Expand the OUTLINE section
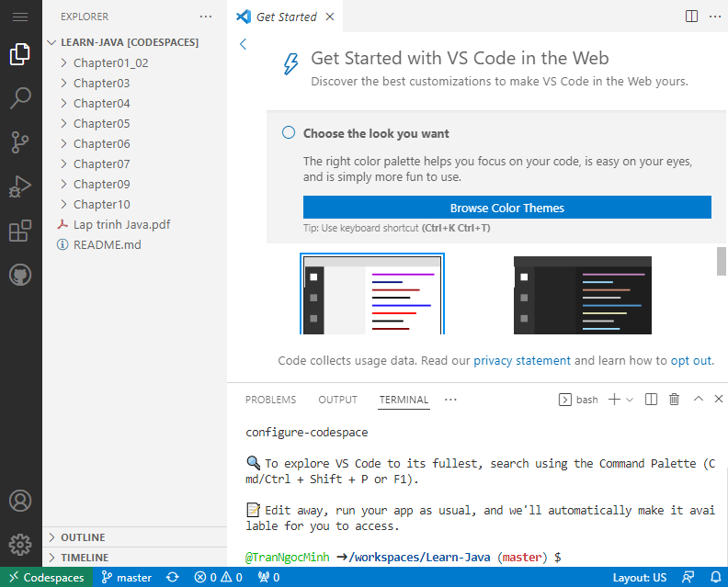The height and width of the screenshot is (587, 728). click(134, 537)
